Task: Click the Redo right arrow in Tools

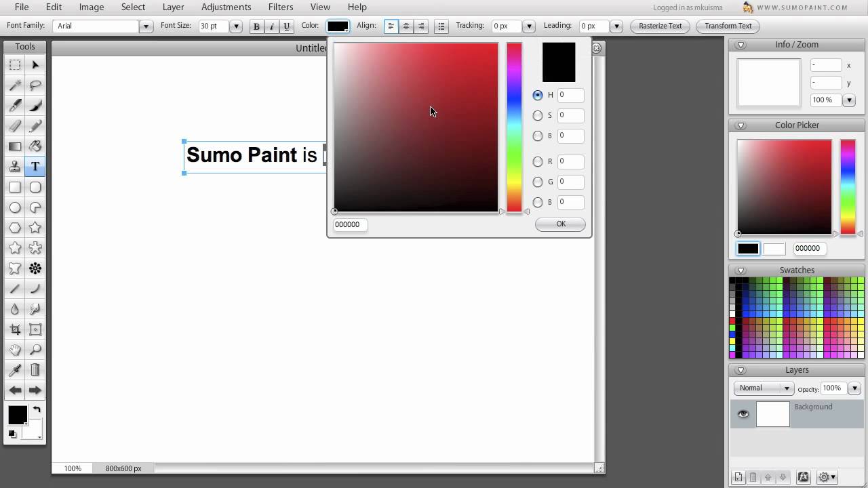Action: [35, 390]
